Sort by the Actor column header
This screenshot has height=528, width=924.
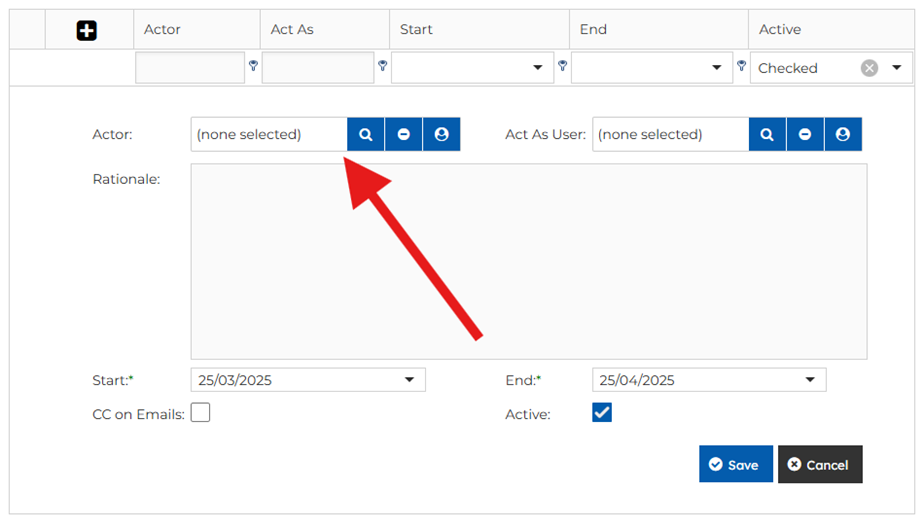(x=162, y=29)
